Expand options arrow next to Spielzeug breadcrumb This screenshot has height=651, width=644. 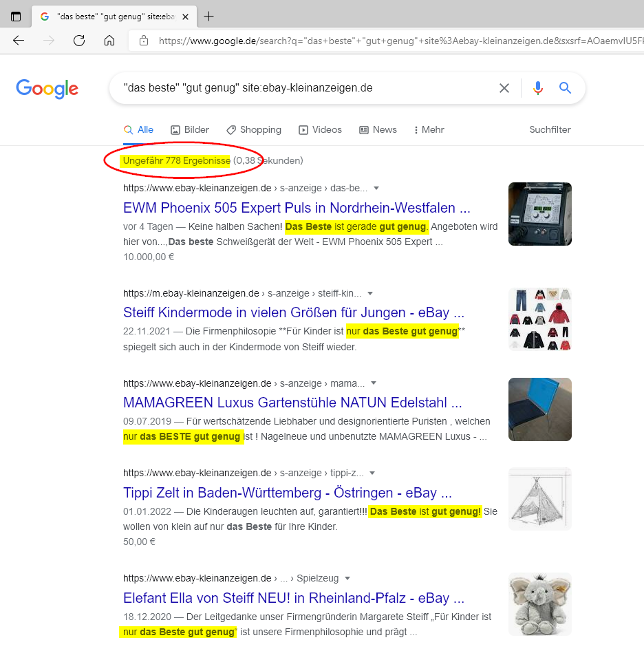[347, 578]
